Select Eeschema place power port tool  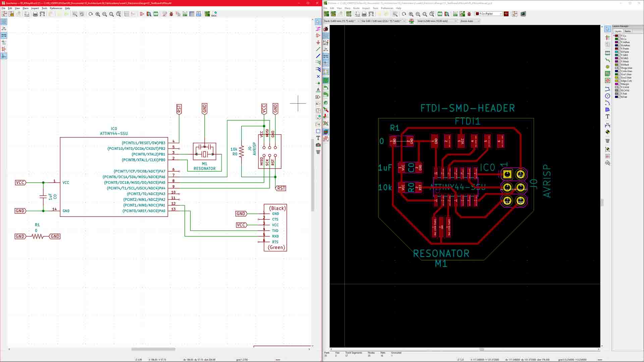pos(318,42)
